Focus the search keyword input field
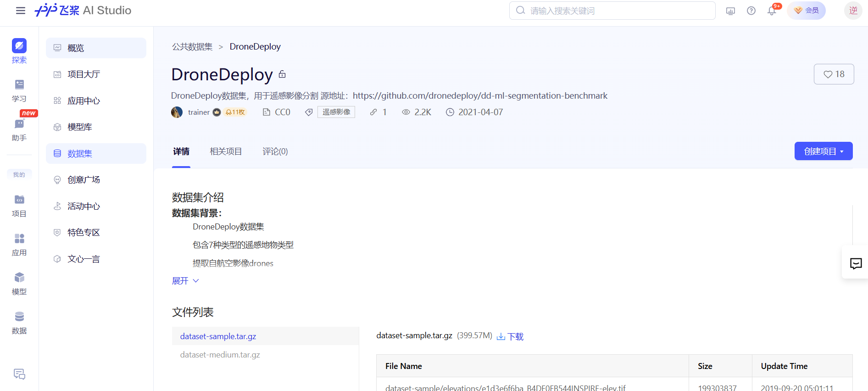The height and width of the screenshot is (391, 868). (612, 11)
